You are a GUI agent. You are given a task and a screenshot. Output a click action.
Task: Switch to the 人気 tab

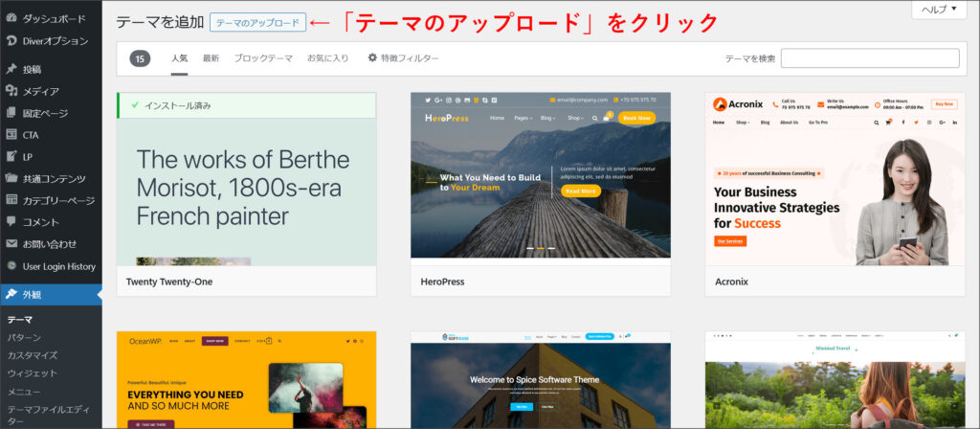point(179,58)
